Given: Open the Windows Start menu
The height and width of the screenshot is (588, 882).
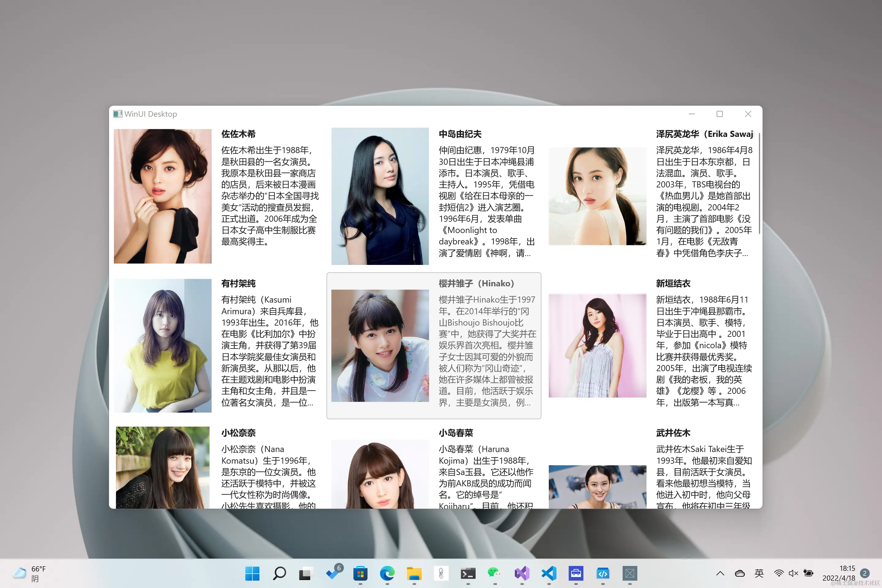Looking at the screenshot, I should 252,573.
